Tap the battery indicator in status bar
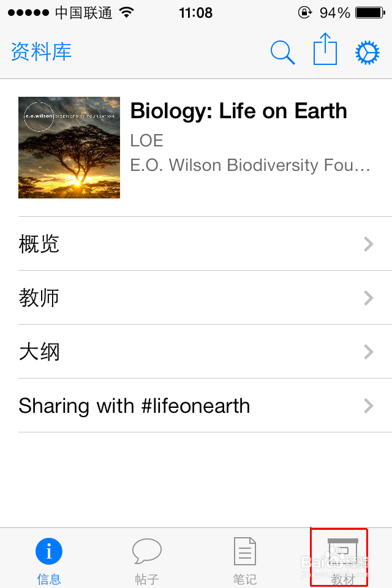 coord(369,12)
